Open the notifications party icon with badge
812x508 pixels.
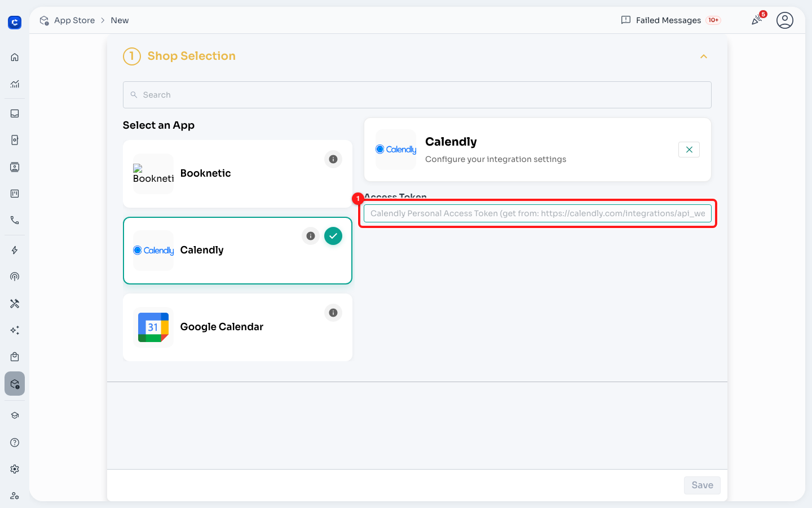757,20
